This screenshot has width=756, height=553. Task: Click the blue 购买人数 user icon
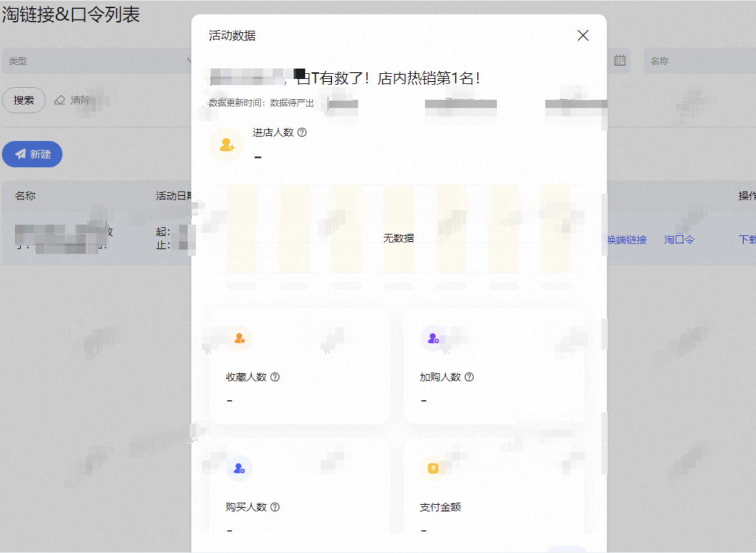coord(239,468)
